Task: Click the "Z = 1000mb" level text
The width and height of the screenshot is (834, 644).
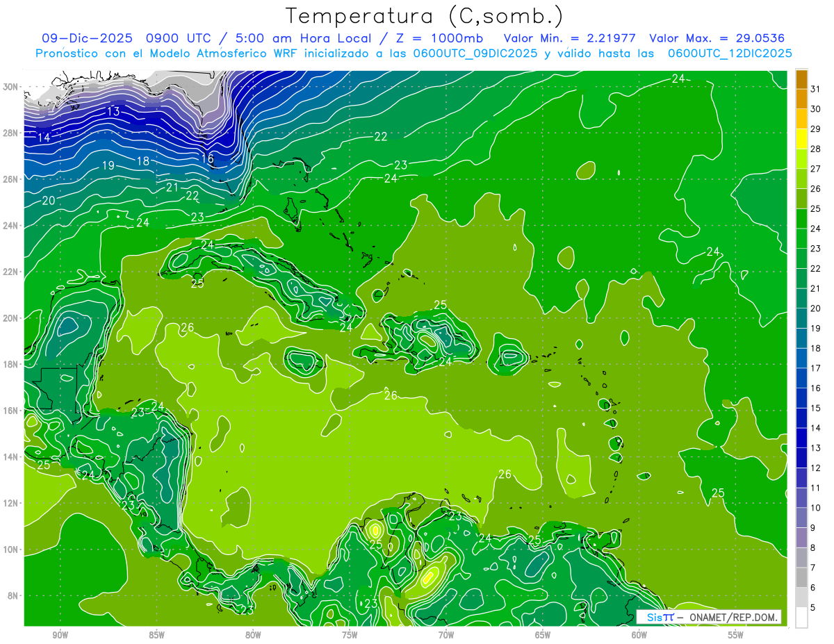Action: pyautogui.click(x=440, y=38)
